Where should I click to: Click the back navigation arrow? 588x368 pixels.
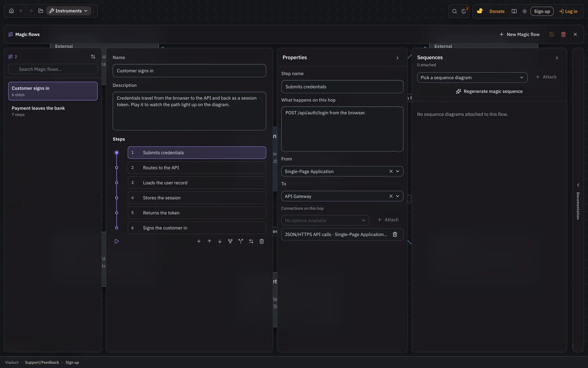click(21, 11)
